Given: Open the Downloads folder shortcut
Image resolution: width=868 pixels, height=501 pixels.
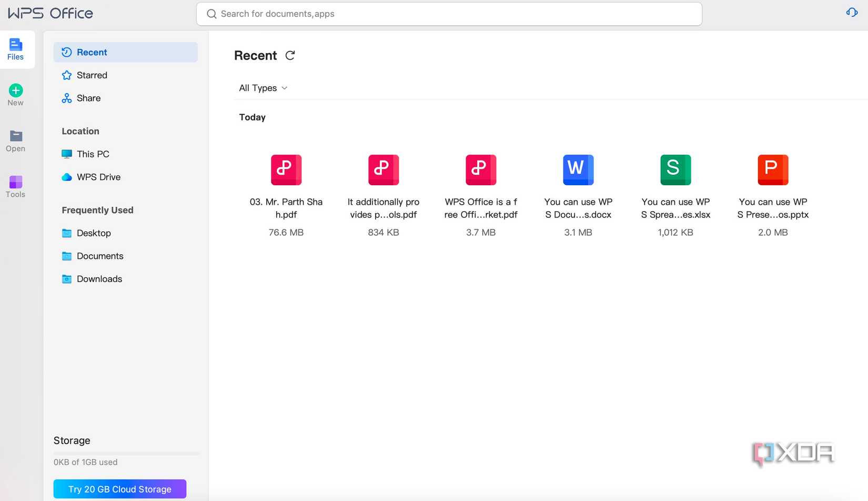Looking at the screenshot, I should pos(99,279).
